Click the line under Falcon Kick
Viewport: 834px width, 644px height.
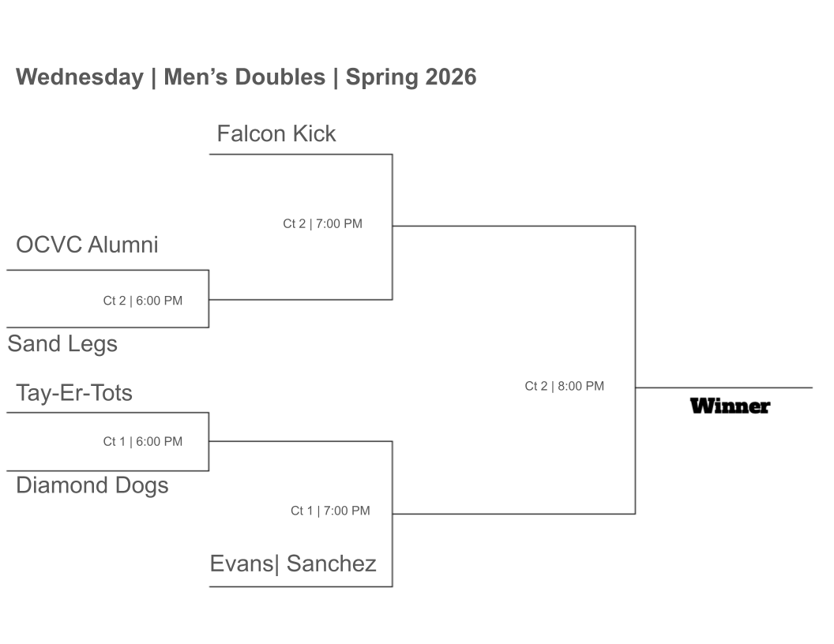[x=301, y=155]
